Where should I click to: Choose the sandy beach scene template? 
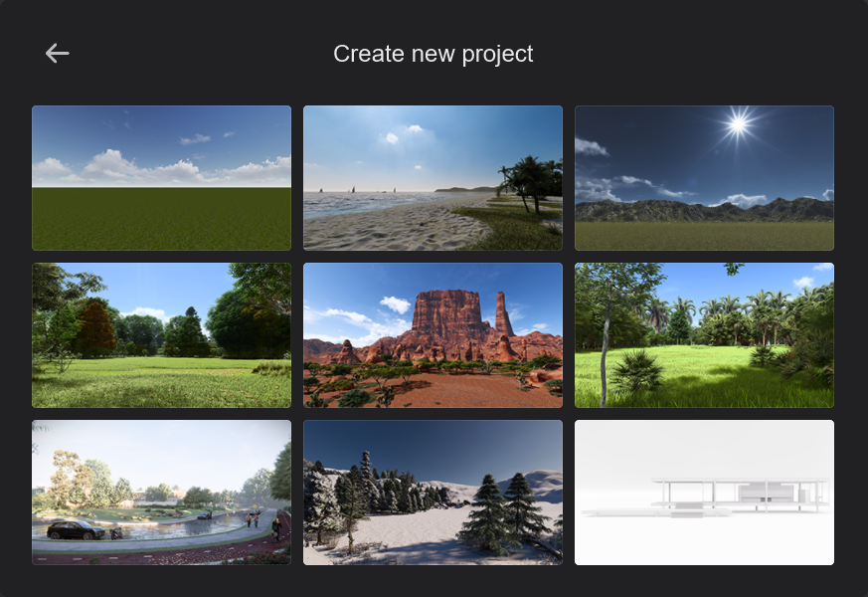(x=433, y=178)
